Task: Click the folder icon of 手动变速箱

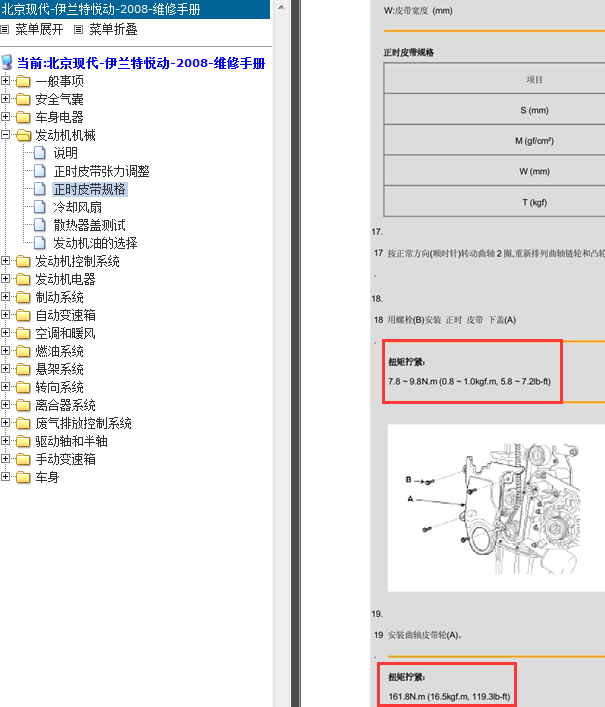Action: pyautogui.click(x=23, y=459)
